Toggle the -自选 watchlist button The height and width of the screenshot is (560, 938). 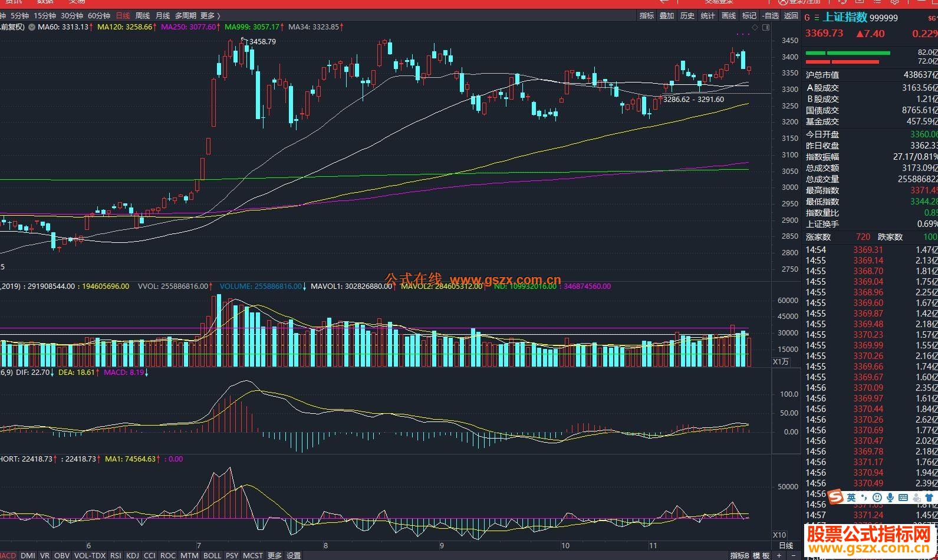(x=770, y=16)
